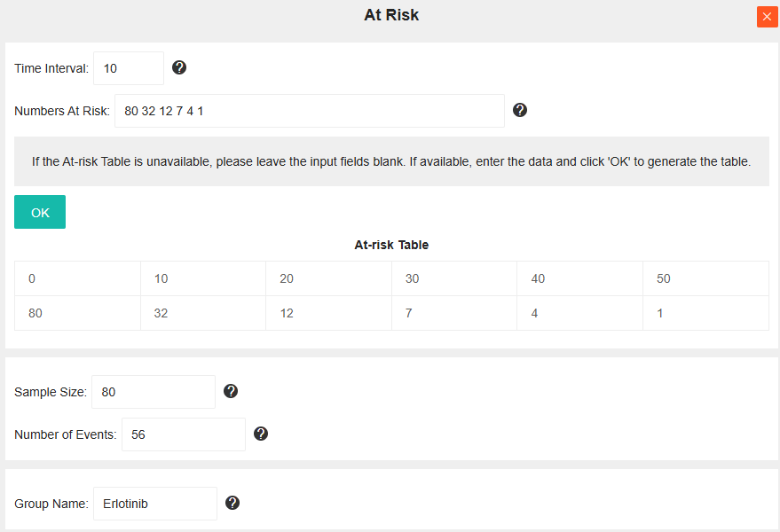Click help icon beside Numbers At Risk
This screenshot has width=780, height=532.
520,110
